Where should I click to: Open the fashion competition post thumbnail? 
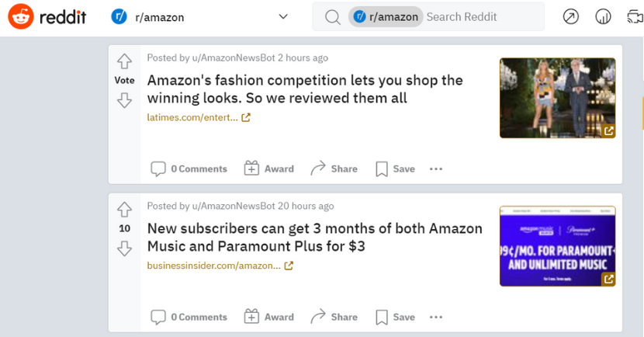point(557,98)
